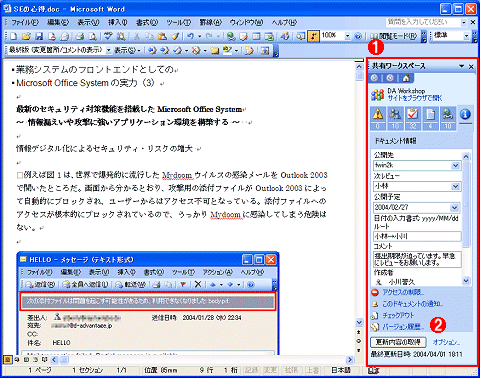Create a new blank document from toolbar
Screen dimensions: 480x378
tap(13, 36)
